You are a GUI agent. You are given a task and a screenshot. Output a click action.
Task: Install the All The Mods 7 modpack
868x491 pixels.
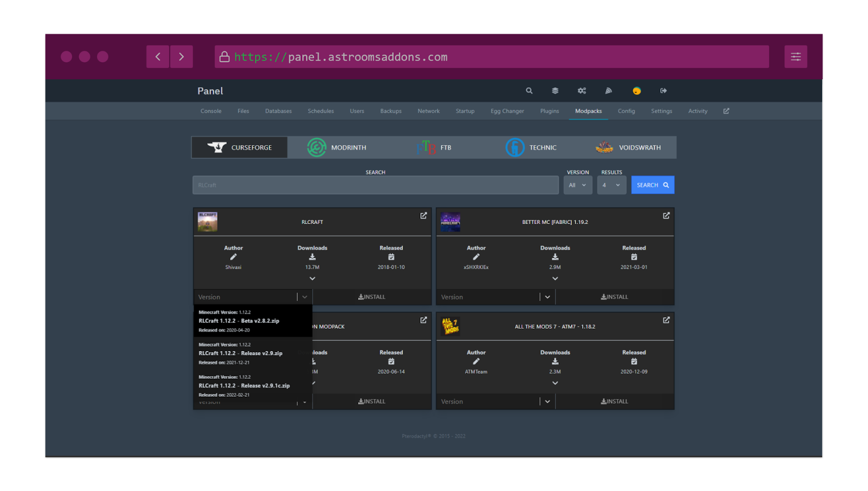[x=615, y=401]
